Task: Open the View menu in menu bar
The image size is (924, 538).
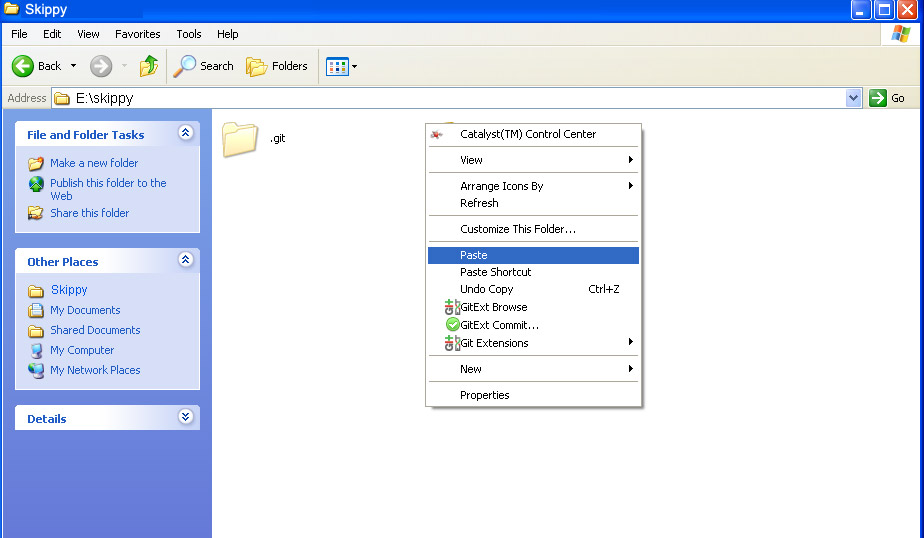Action: click(88, 34)
